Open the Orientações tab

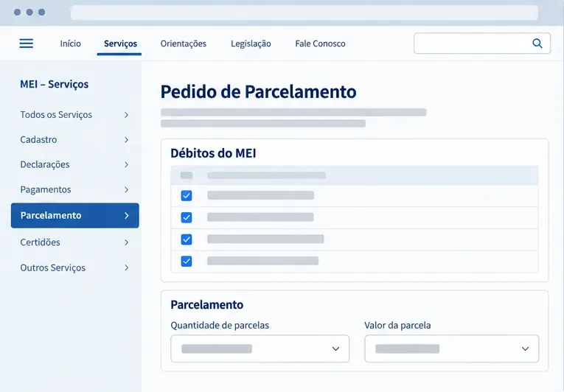184,43
